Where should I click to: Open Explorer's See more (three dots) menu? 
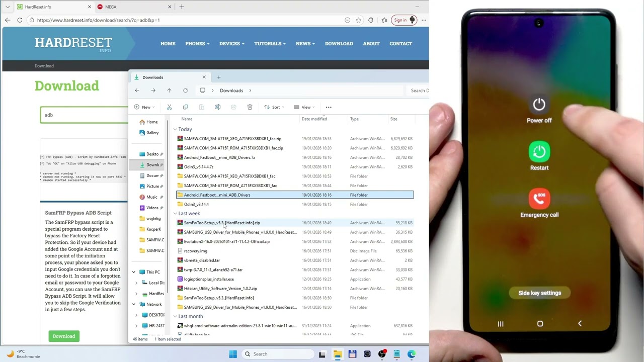(x=329, y=107)
